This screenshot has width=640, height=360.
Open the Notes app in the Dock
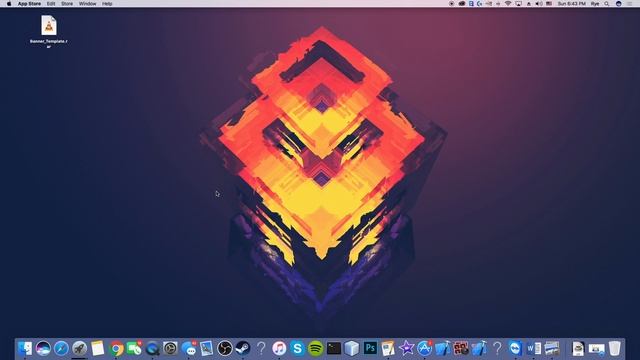click(x=98, y=348)
